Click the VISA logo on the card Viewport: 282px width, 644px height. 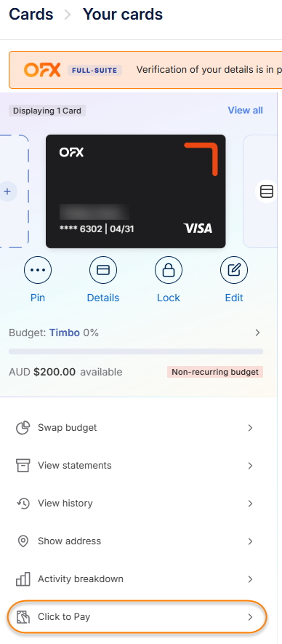198,228
